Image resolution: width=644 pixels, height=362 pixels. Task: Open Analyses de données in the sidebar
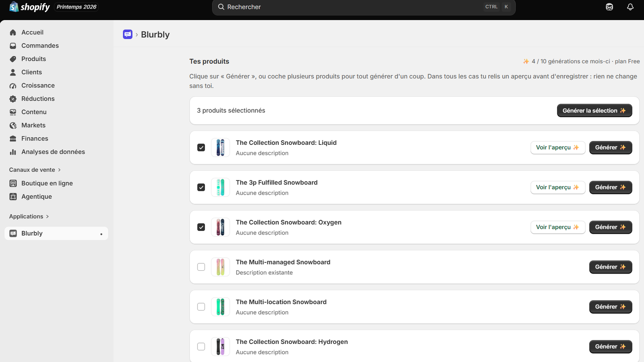coord(56,152)
